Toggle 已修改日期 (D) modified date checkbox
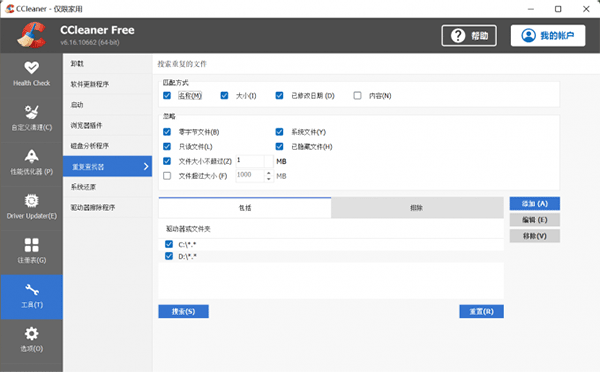Image resolution: width=600 pixels, height=372 pixels. pyautogui.click(x=279, y=95)
